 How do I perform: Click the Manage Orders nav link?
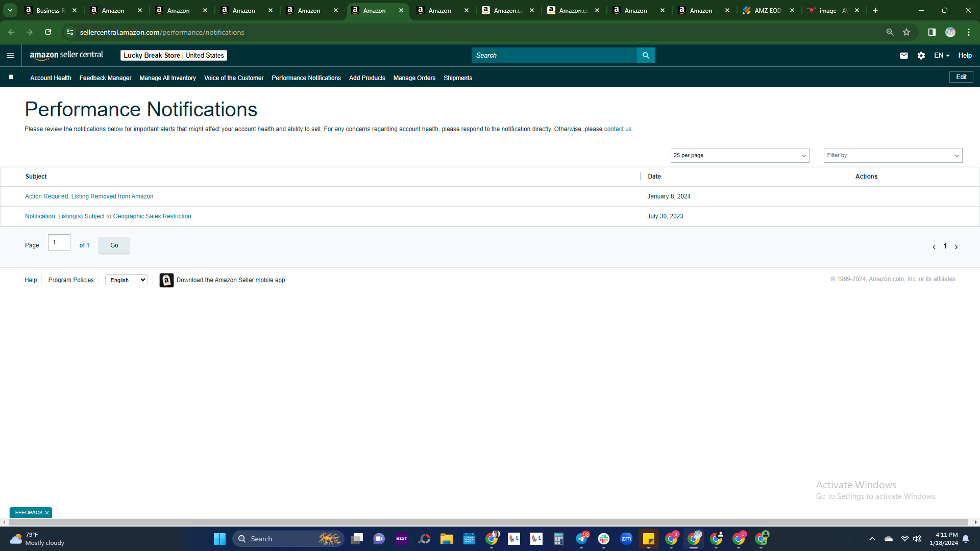pos(414,78)
